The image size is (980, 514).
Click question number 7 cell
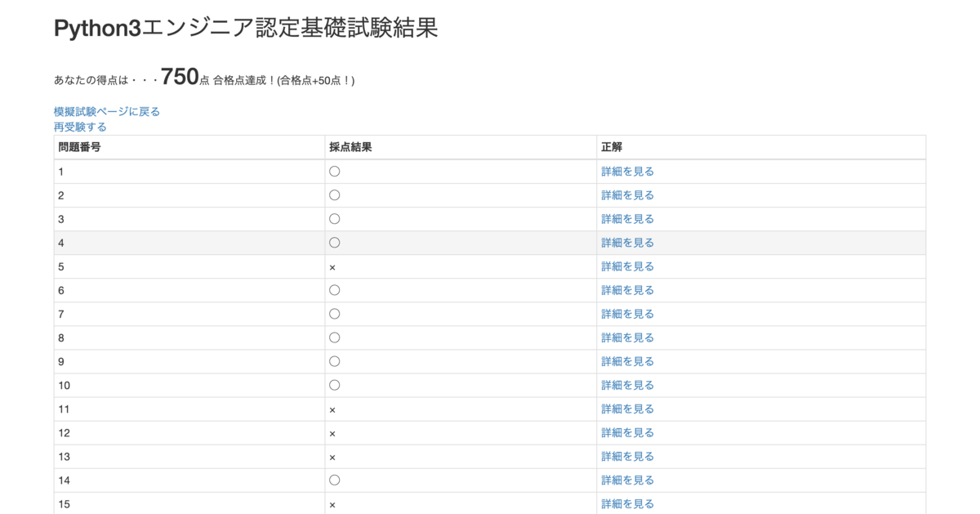click(189, 314)
